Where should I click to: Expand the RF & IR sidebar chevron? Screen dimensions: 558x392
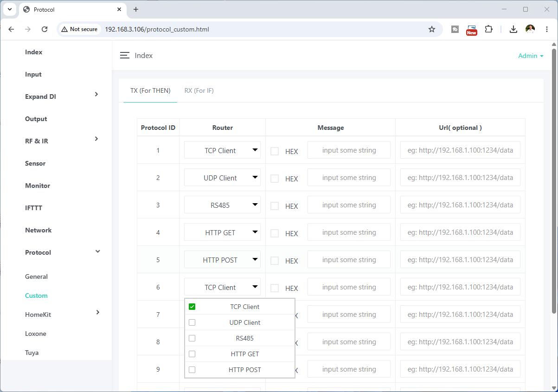click(96, 139)
